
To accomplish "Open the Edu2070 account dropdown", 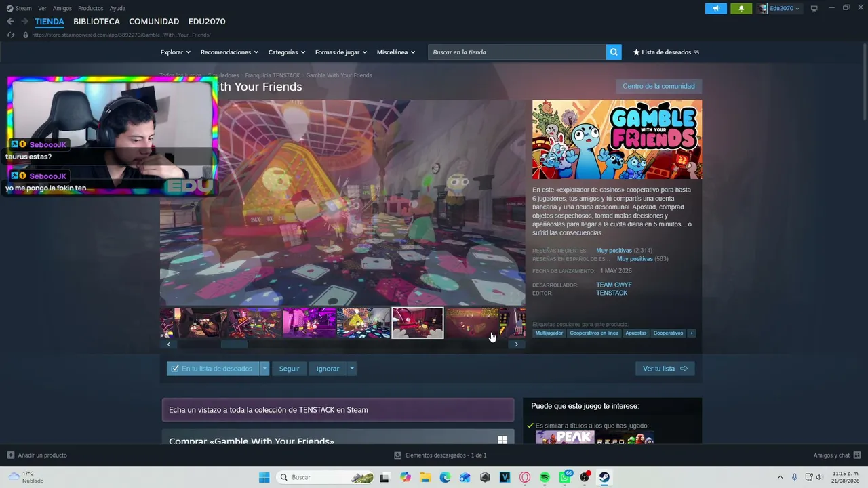I will point(779,8).
